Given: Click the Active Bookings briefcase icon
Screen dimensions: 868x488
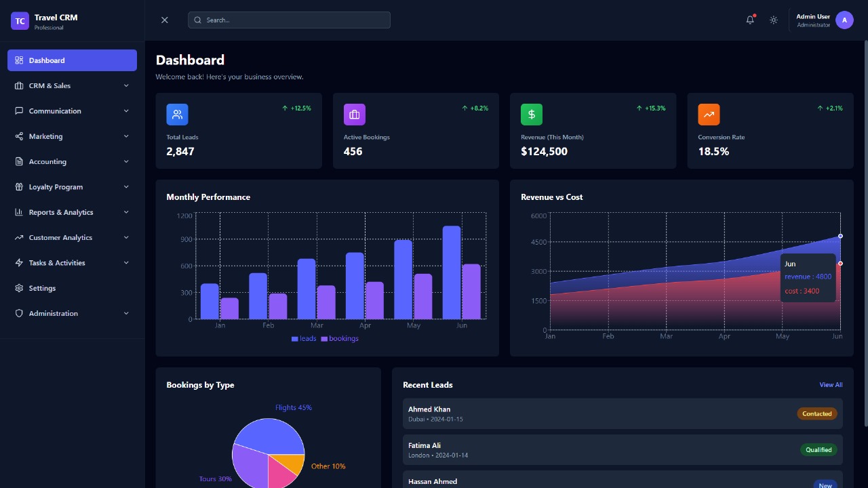Looking at the screenshot, I should click(354, 114).
